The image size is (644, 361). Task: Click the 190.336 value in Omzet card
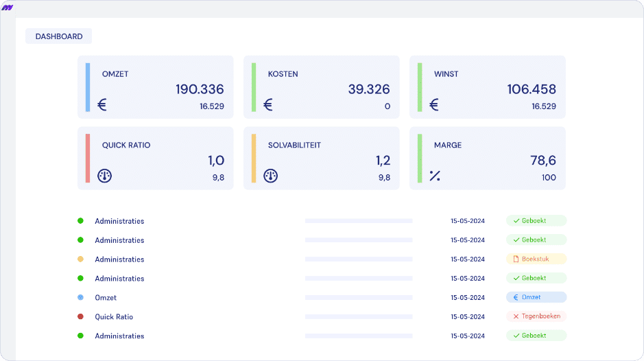point(200,89)
